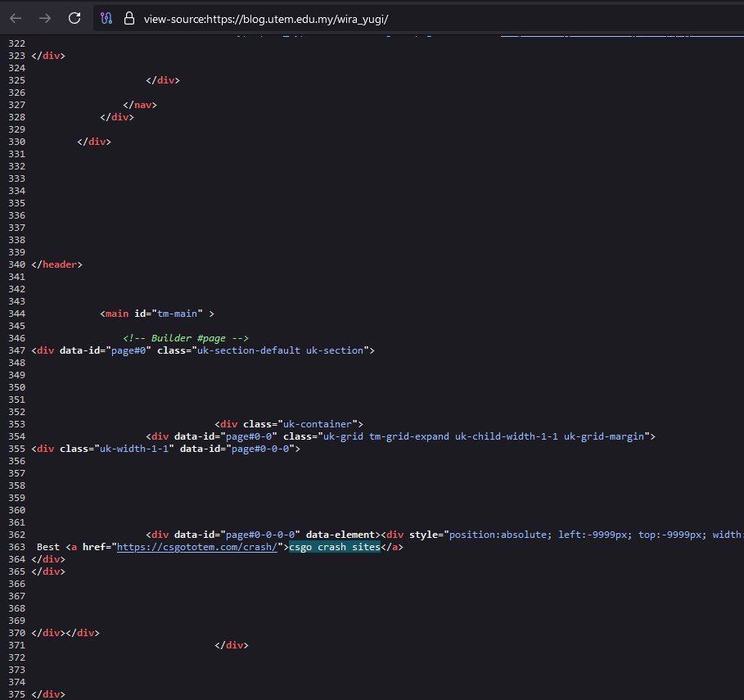
Task: Click the word 'Best' on line 363
Action: [48, 547]
